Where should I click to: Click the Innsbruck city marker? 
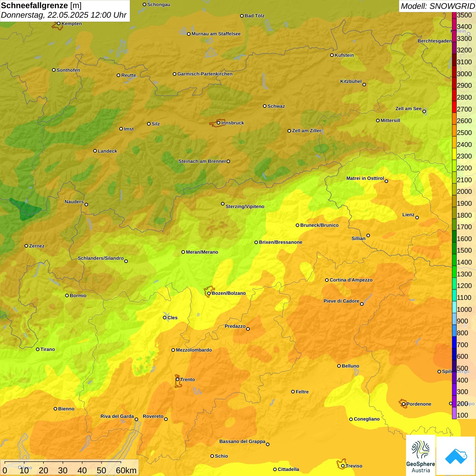[x=219, y=123]
